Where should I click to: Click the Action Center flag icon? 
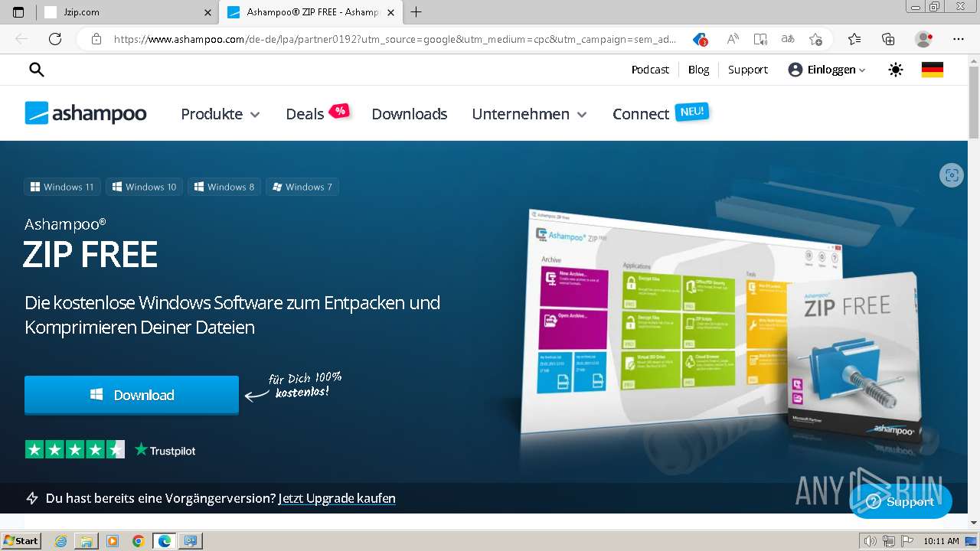[907, 541]
